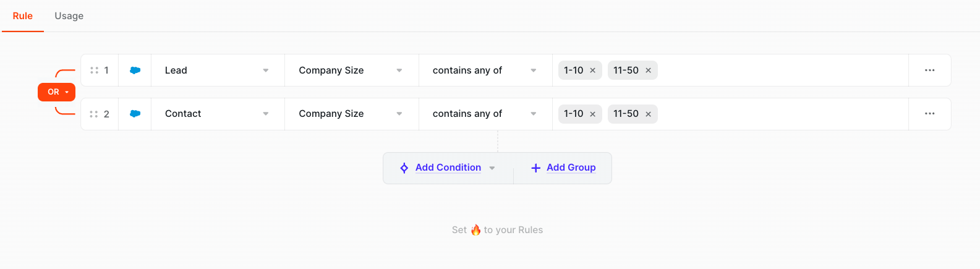Image resolution: width=980 pixels, height=269 pixels.
Task: Toggle the OR logic operator
Action: 56,92
